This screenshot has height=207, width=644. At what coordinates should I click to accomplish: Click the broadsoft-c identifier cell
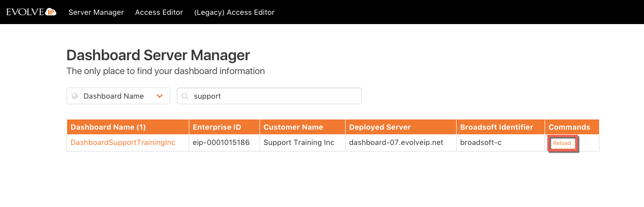[x=481, y=143]
